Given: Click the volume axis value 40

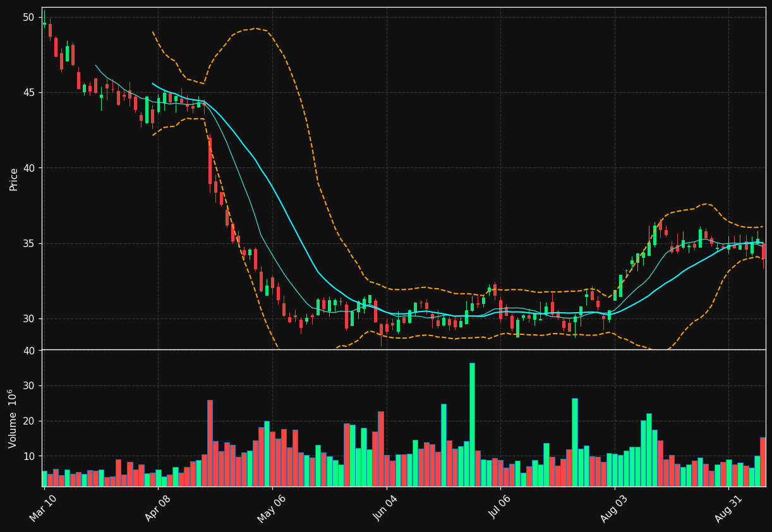Looking at the screenshot, I should [29, 351].
